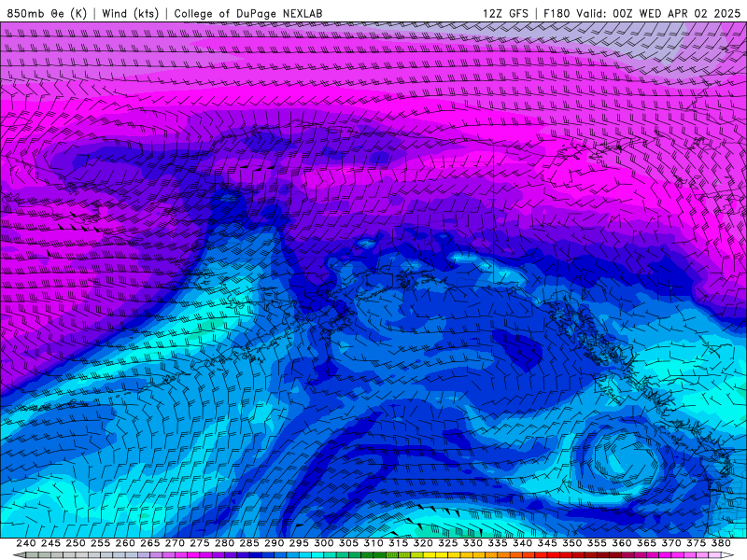
Task: Choose the 355 color scale number
Action: pos(597,543)
